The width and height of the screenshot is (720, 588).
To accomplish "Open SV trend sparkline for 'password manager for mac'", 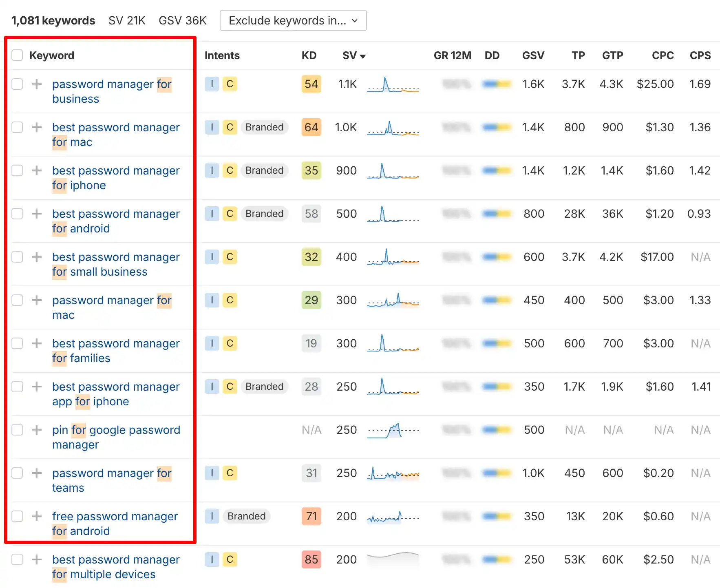I will click(393, 301).
